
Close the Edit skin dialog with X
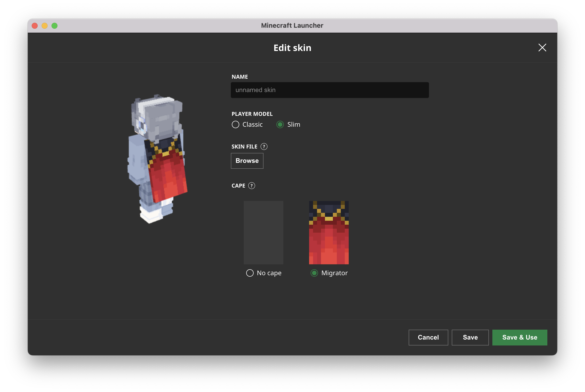(542, 48)
